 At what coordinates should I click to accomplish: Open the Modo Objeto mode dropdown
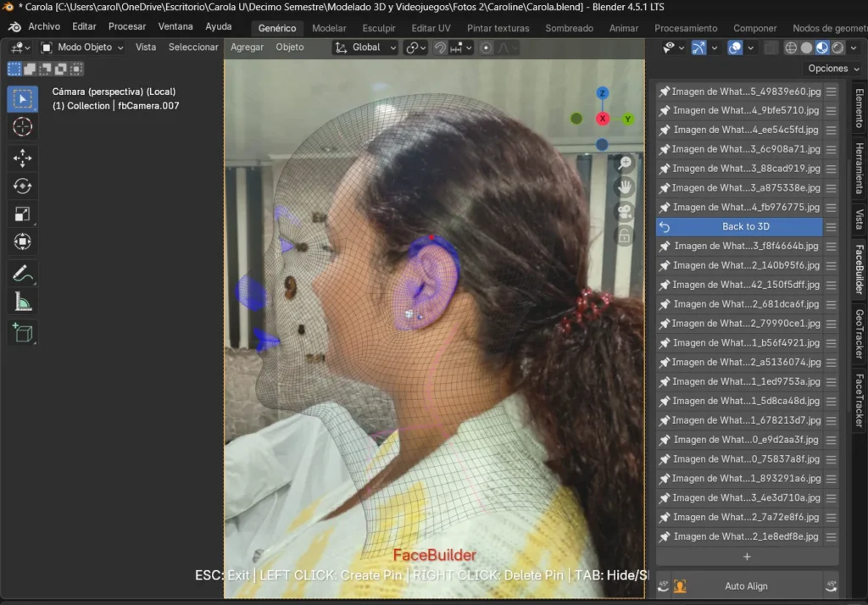point(82,47)
